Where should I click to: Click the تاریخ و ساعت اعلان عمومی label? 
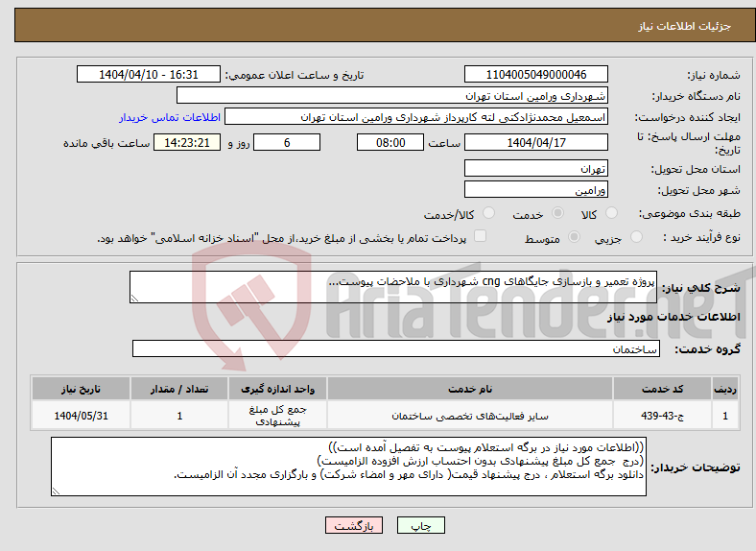pyautogui.click(x=295, y=75)
